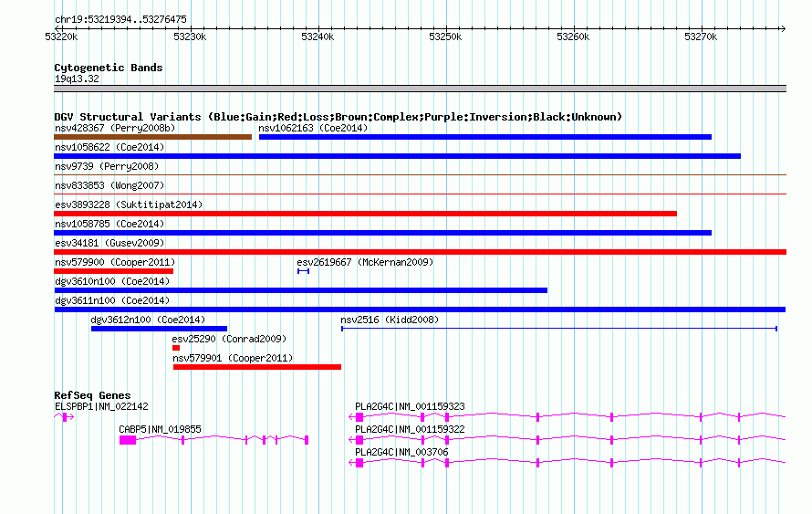This screenshot has height=514, width=812.
Task: Click the RefSeq Genes track title
Action: click(92, 395)
